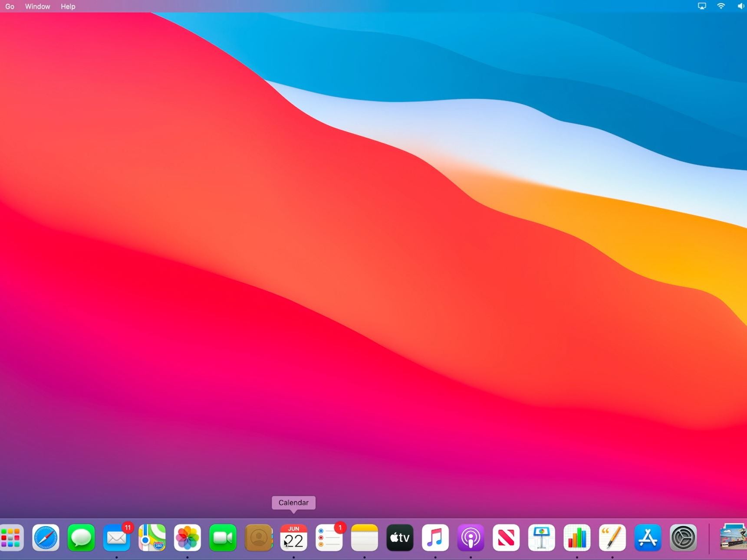Open the Help menu
Screen dimensions: 747x560
pos(68,7)
